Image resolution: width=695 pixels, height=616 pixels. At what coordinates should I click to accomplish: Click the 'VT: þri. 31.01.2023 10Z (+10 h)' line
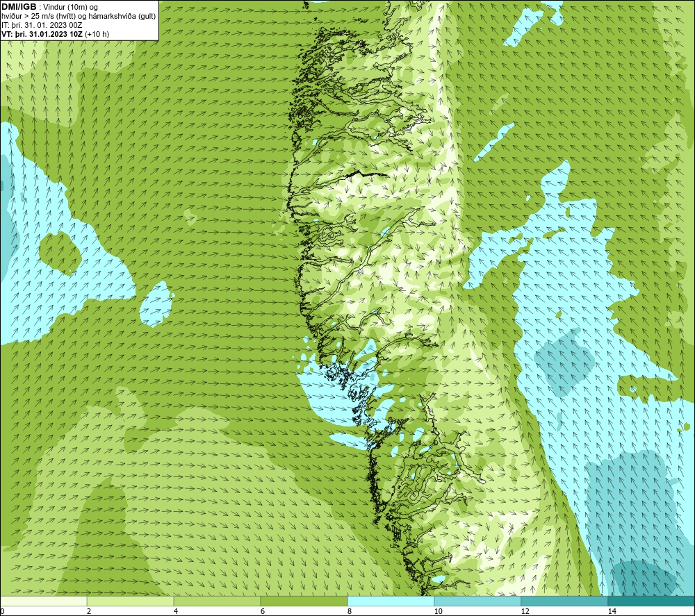click(x=55, y=33)
